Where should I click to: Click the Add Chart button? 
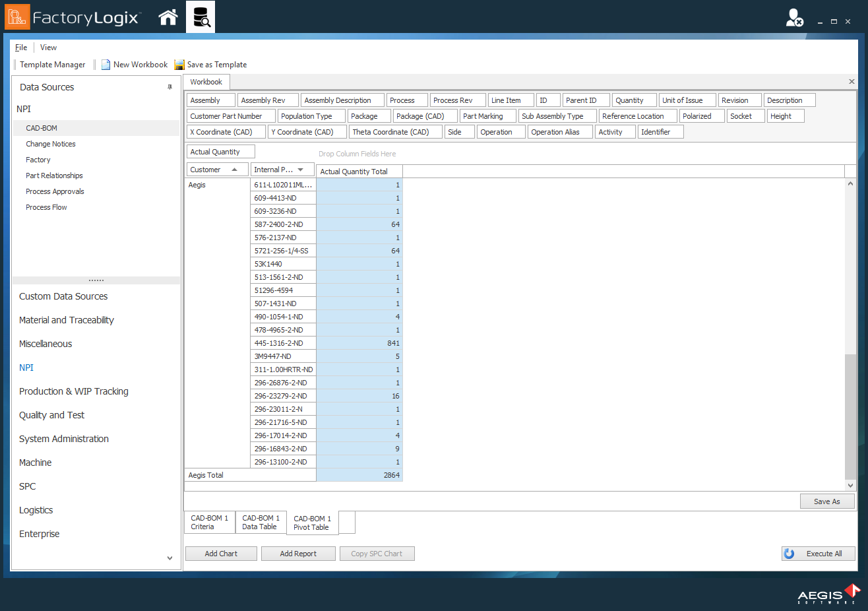click(220, 553)
